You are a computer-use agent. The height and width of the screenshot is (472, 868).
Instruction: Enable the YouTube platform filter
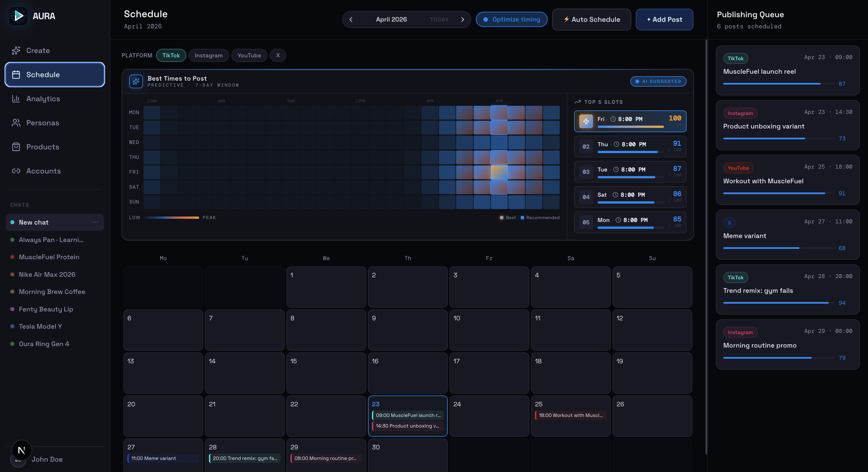249,55
